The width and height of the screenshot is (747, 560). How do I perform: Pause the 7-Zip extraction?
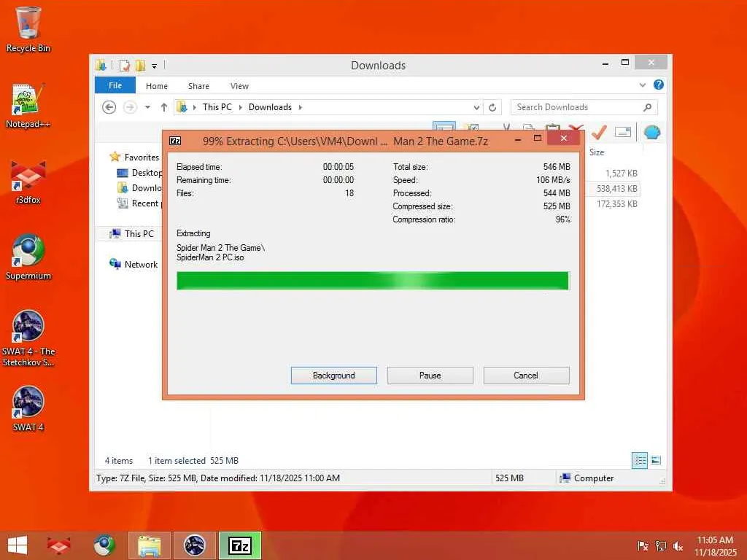pyautogui.click(x=430, y=376)
